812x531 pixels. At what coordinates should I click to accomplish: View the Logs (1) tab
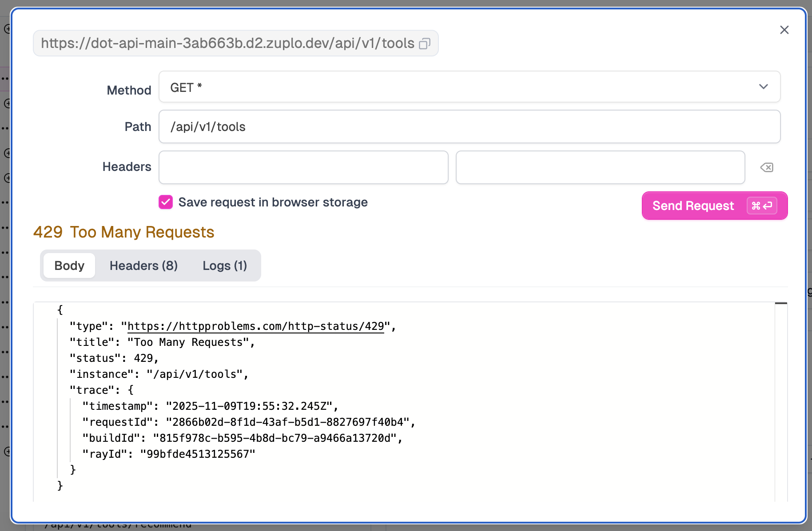pos(225,265)
